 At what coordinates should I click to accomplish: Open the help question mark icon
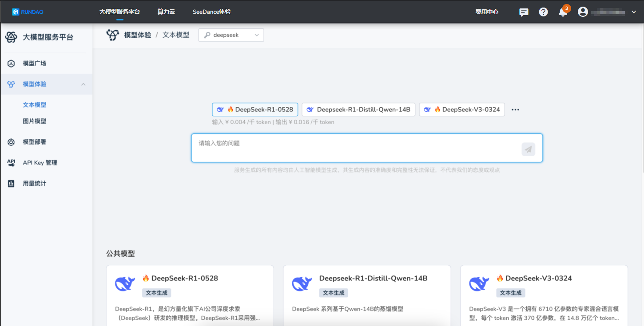[x=544, y=12]
